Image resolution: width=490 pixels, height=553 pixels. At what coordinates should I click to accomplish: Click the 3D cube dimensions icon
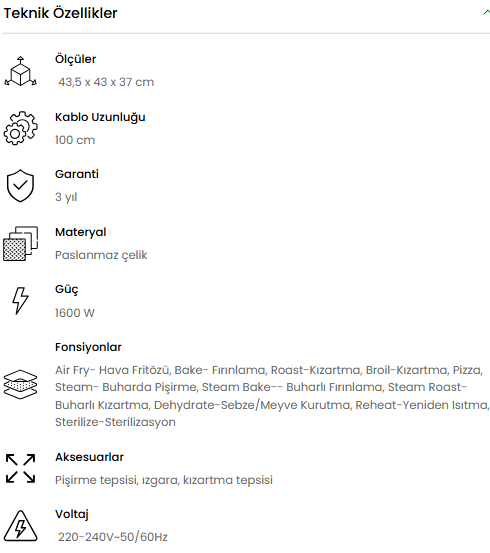[20, 71]
